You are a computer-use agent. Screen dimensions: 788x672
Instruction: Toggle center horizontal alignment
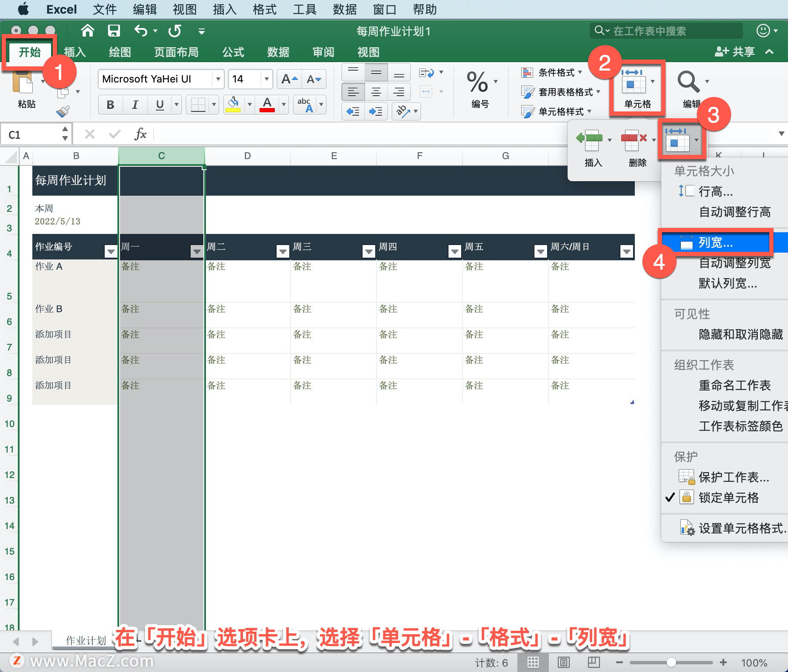[x=376, y=91]
